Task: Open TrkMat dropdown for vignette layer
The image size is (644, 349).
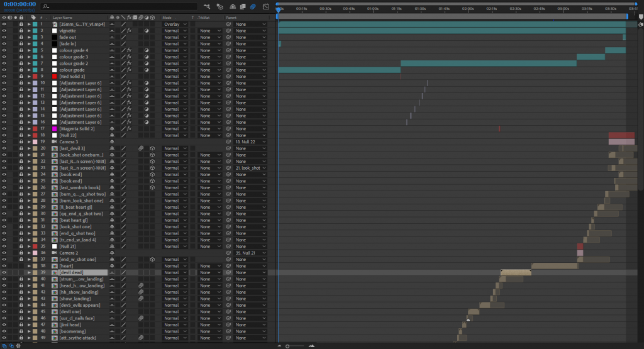Action: 210,31
